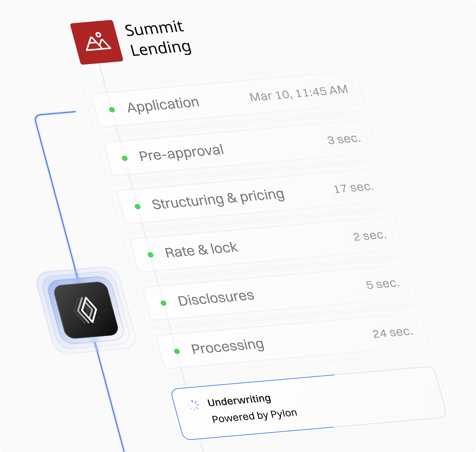Click the red Summit Lending mountain logo

tap(97, 42)
